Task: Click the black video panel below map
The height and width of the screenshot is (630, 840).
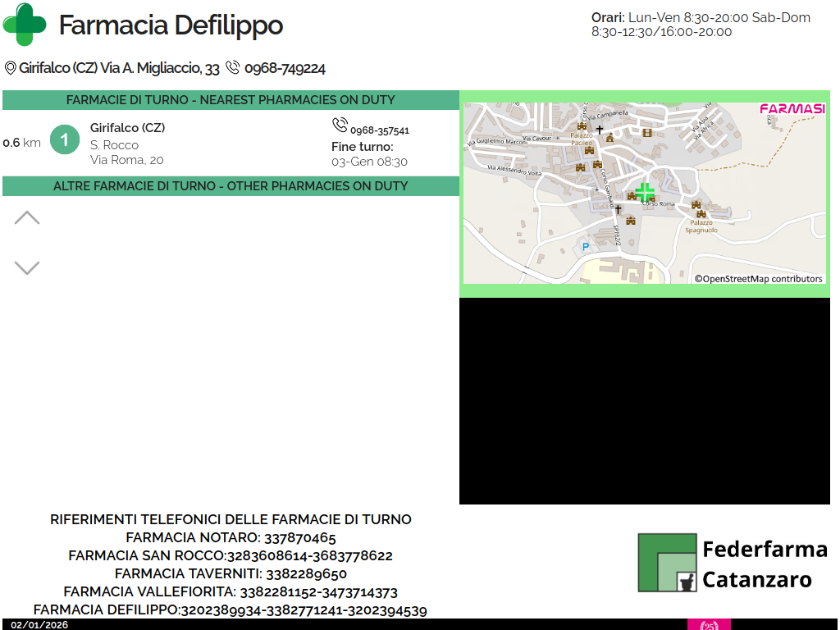Action: click(x=645, y=401)
